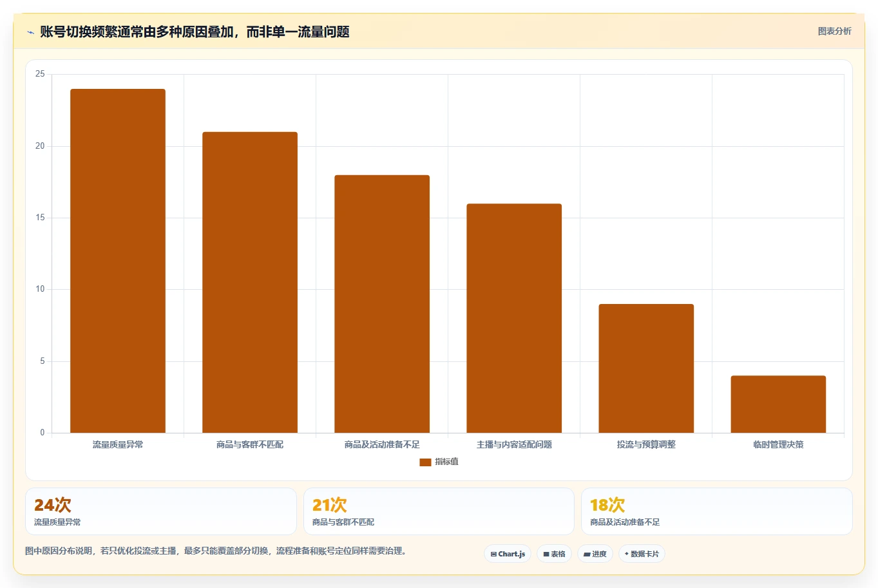Click the y-axis value 20
Viewport: 878px width, 588px height.
(41, 146)
